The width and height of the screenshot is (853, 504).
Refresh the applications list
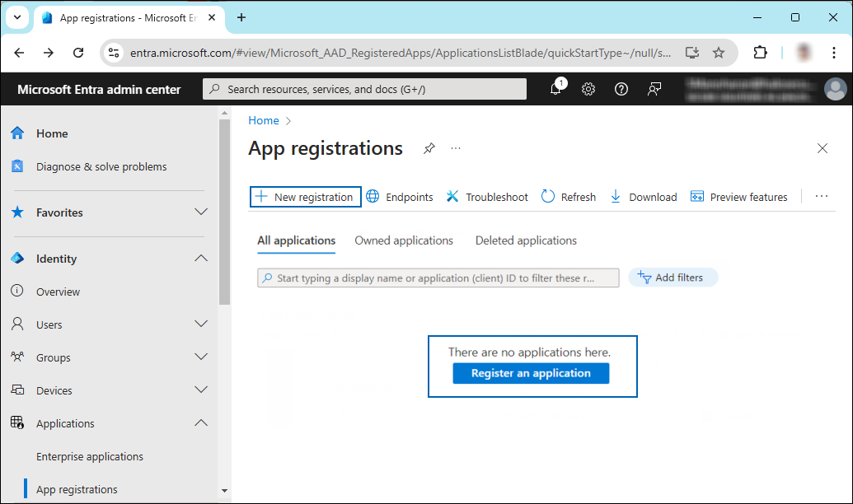[568, 196]
